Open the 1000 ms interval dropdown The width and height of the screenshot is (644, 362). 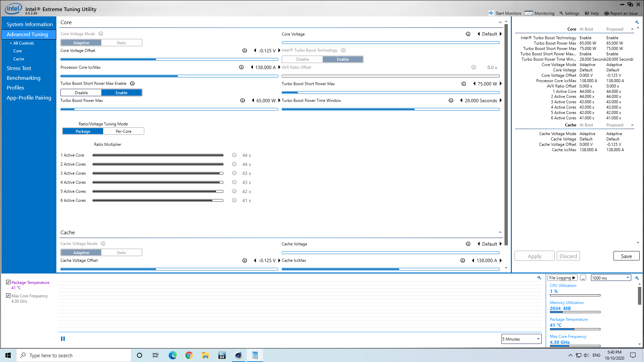611,278
